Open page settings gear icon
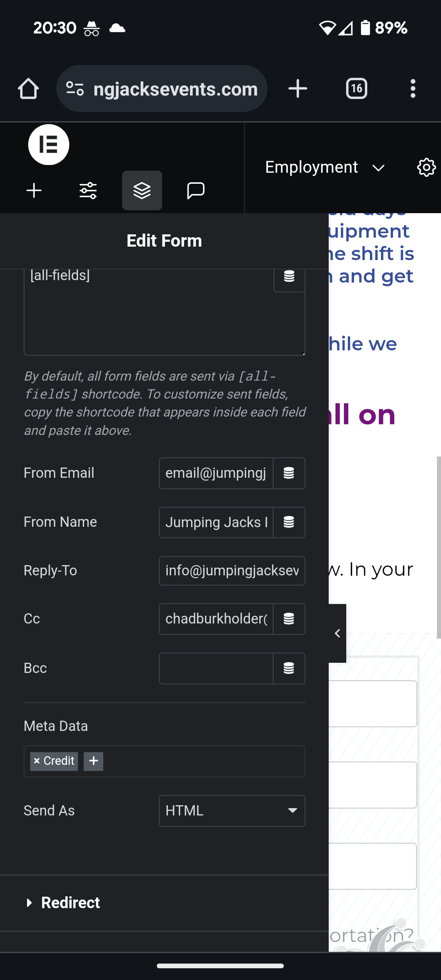The height and width of the screenshot is (980, 441). pyautogui.click(x=426, y=167)
